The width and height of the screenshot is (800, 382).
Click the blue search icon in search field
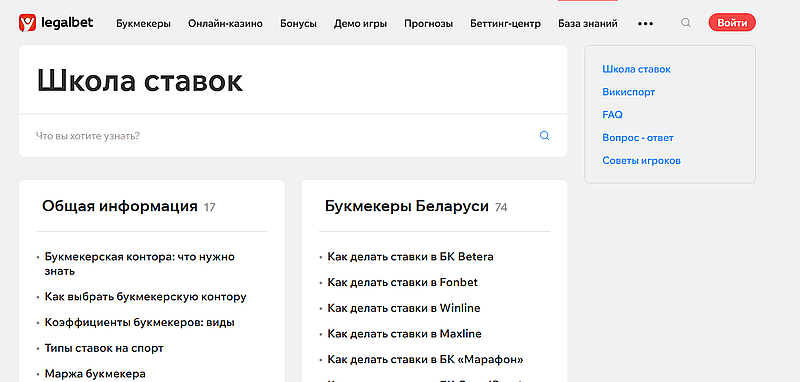(x=544, y=136)
